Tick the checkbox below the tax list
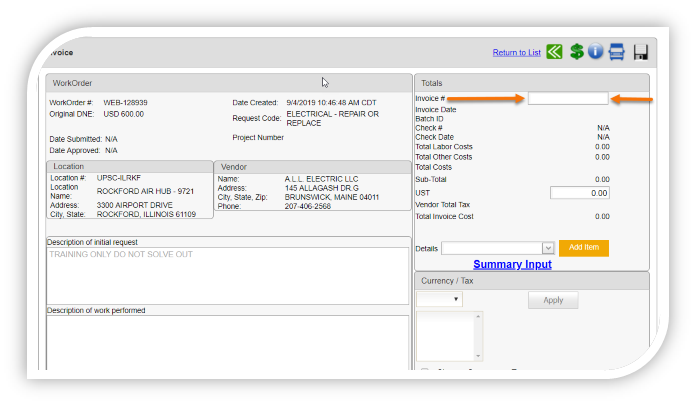 [x=423, y=371]
